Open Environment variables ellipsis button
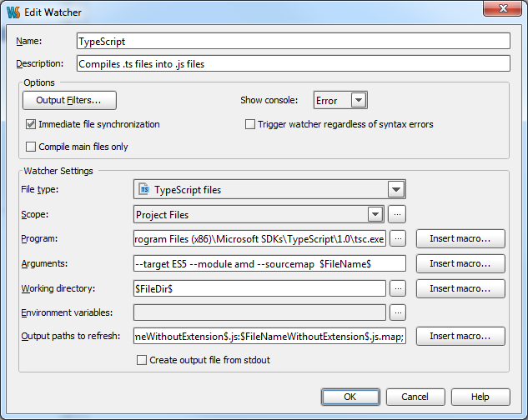This screenshot has width=528, height=420. 398,312
